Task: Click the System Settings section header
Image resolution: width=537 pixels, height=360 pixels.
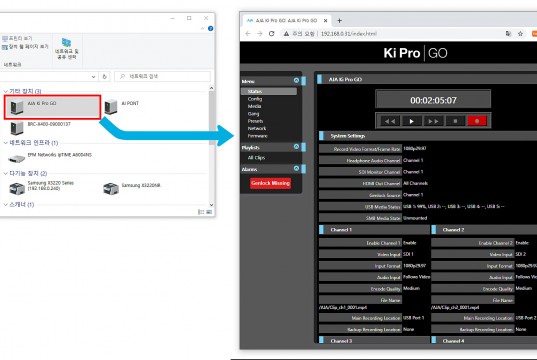Action: click(x=428, y=136)
